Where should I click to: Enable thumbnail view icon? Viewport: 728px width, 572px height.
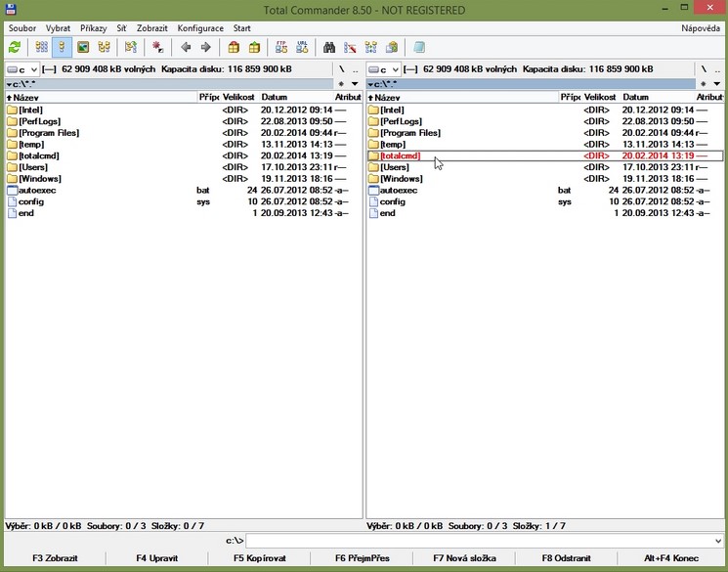(x=83, y=47)
